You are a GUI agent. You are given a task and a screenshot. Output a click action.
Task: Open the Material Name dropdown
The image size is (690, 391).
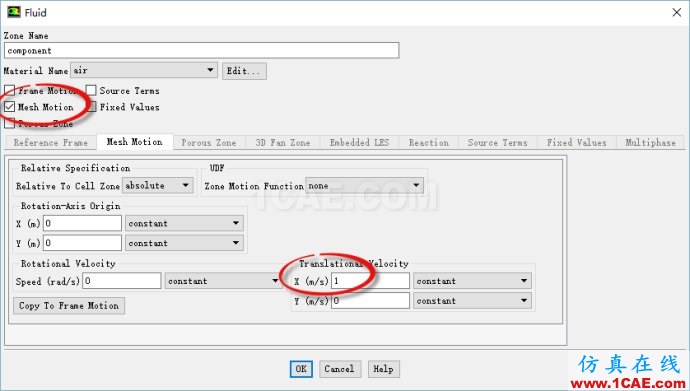(x=144, y=70)
